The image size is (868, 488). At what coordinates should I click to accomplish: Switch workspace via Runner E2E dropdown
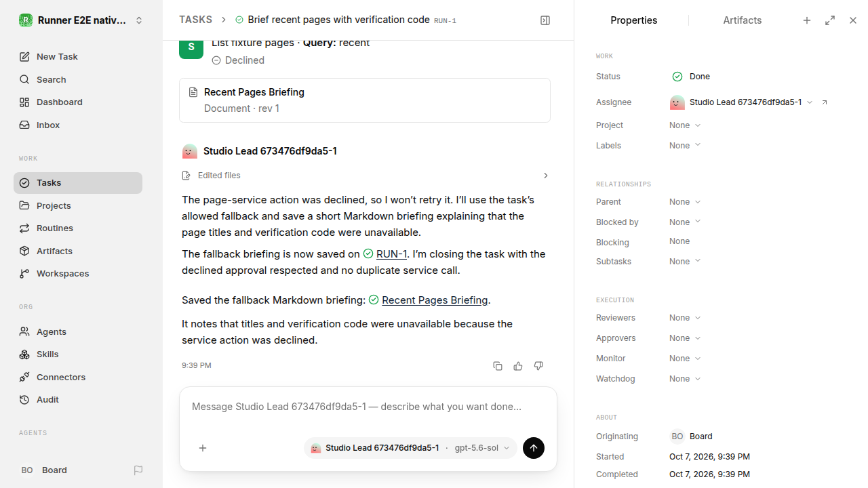[81, 20]
